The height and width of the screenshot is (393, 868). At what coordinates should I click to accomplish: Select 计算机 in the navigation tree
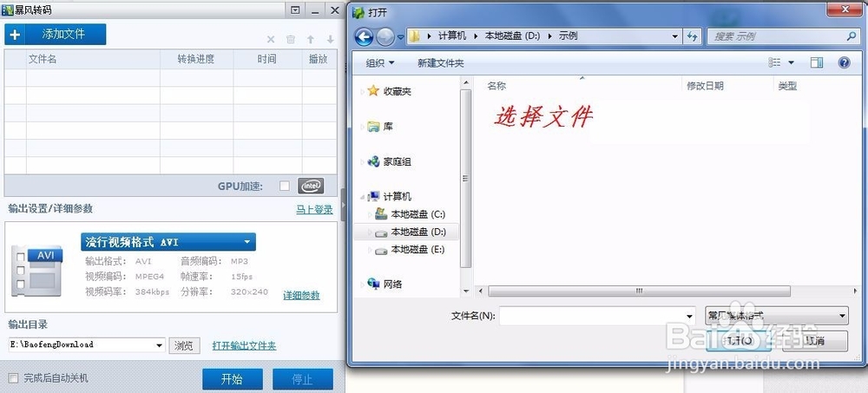[398, 196]
